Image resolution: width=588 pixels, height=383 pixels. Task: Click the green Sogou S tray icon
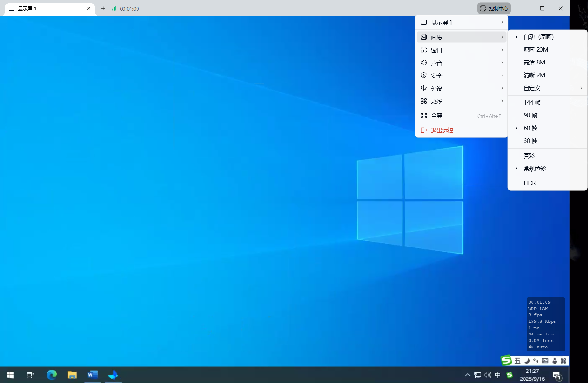pyautogui.click(x=510, y=375)
